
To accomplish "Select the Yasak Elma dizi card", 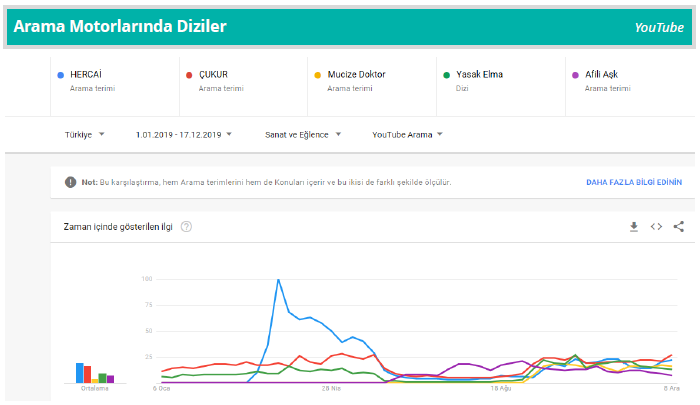I will tap(501, 86).
